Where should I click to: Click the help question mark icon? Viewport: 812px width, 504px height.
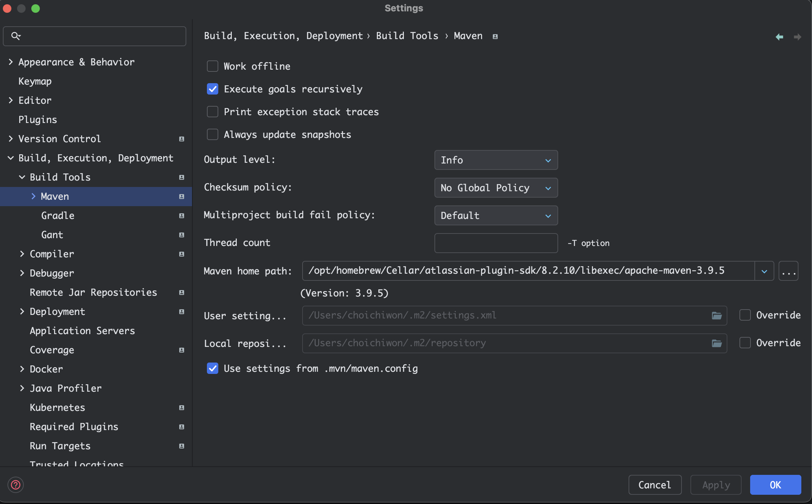[16, 485]
